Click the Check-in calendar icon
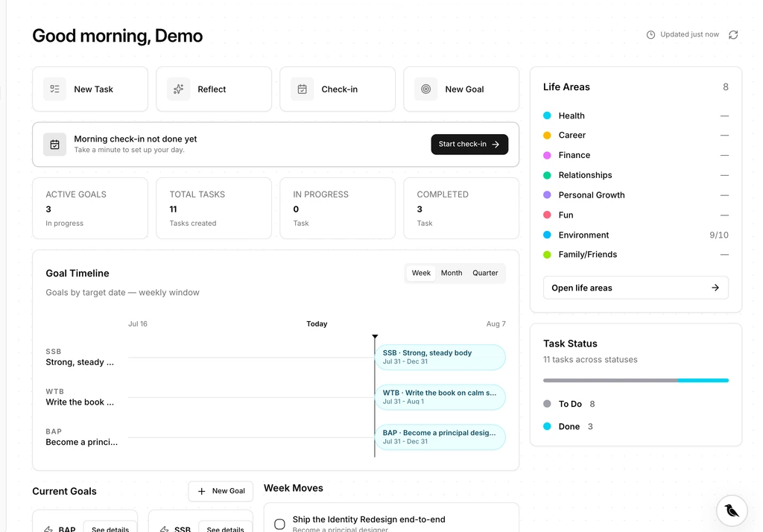 pyautogui.click(x=303, y=89)
